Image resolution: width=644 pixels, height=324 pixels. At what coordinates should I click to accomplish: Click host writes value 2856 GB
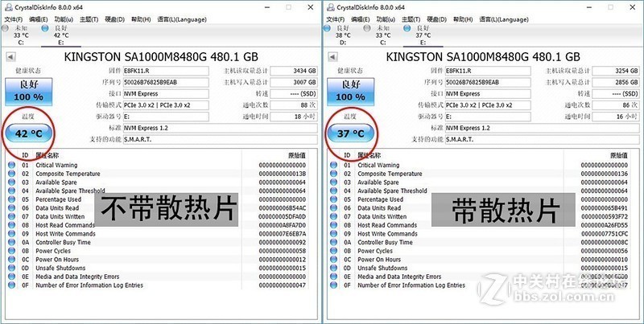pos(616,83)
